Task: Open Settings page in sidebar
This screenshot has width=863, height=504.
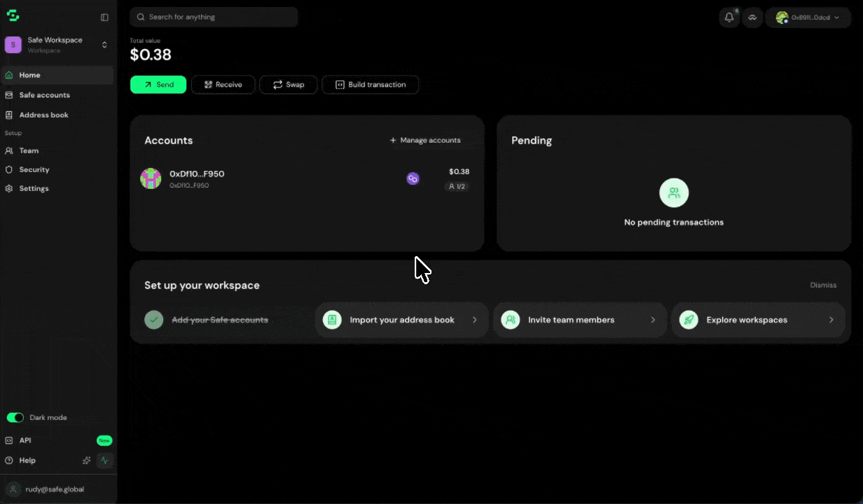Action: click(x=57, y=188)
